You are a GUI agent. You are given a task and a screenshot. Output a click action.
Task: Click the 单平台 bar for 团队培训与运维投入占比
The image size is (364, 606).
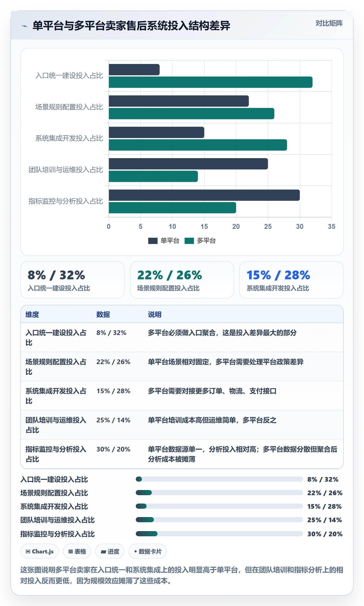[x=188, y=164]
